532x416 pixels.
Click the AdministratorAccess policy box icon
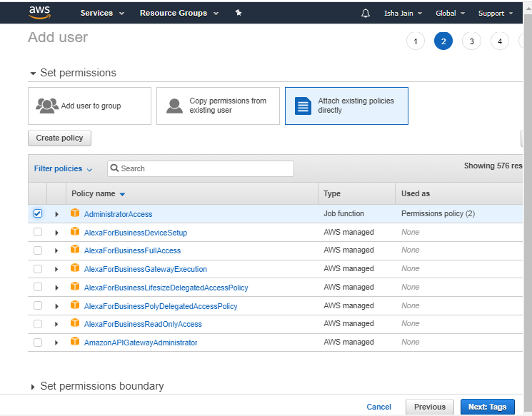[x=75, y=213]
